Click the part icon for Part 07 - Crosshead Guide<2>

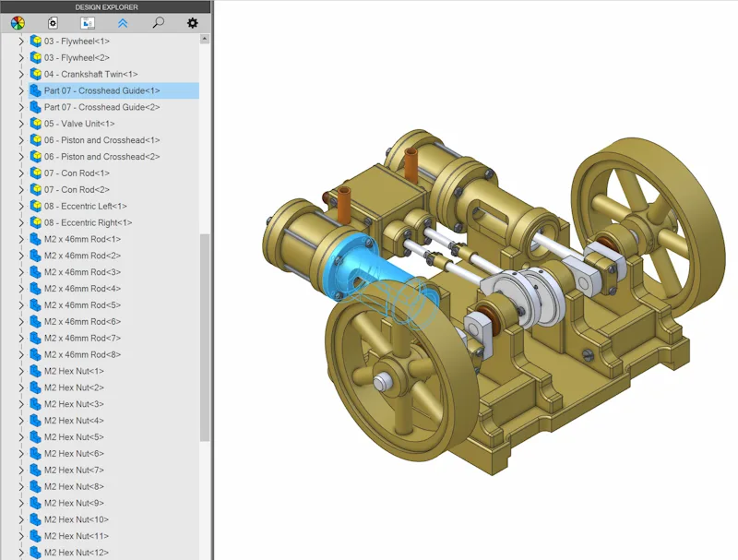(35, 107)
